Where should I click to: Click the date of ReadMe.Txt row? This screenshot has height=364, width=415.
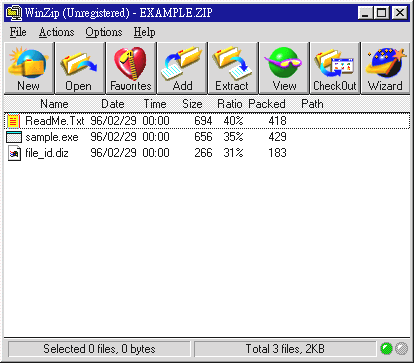[113, 121]
